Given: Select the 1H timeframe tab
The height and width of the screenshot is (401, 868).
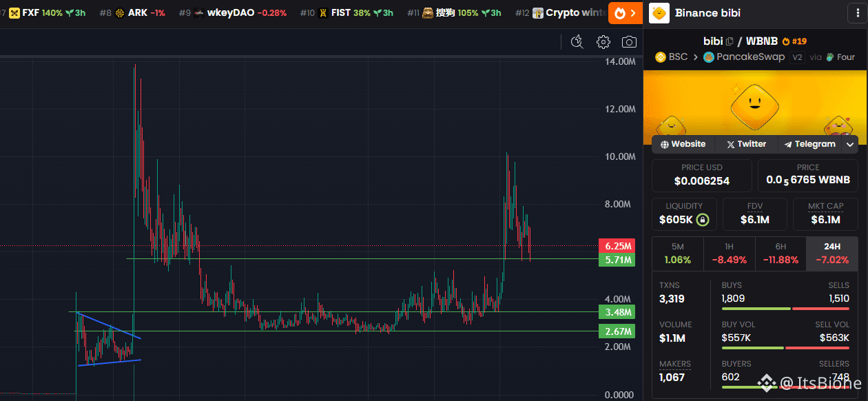Looking at the screenshot, I should pos(729,253).
